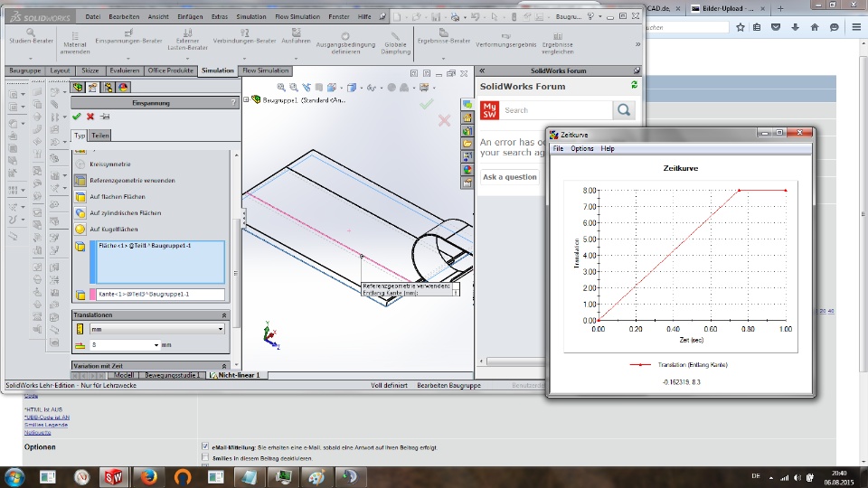Expand Baugruppe1 tree node in viewport

click(246, 99)
